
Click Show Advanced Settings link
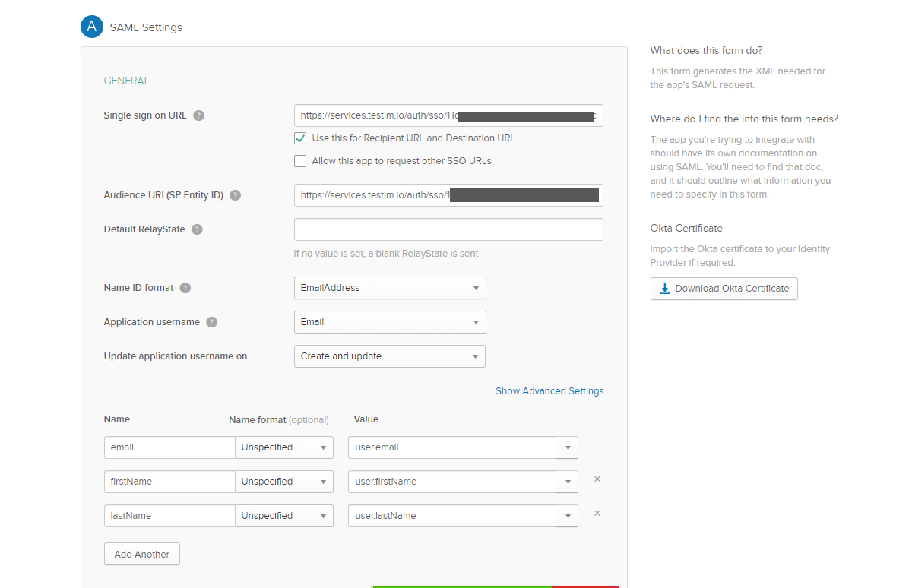coord(549,391)
